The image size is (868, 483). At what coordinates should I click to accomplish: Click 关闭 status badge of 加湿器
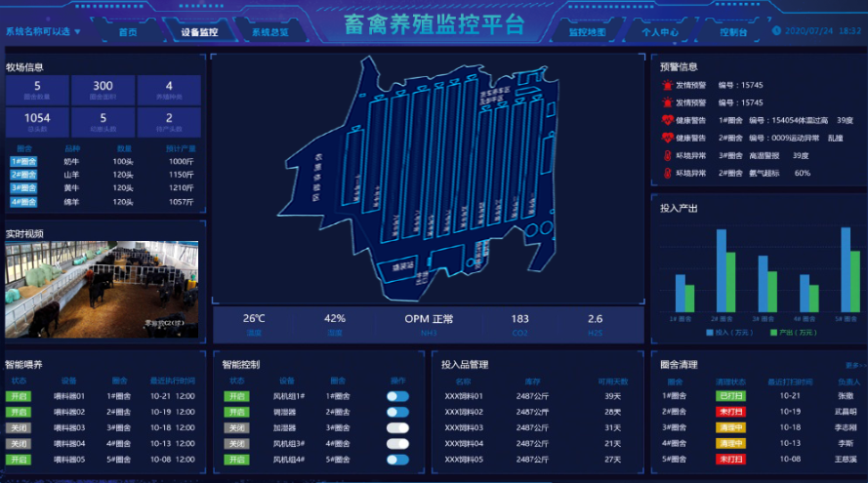click(236, 427)
